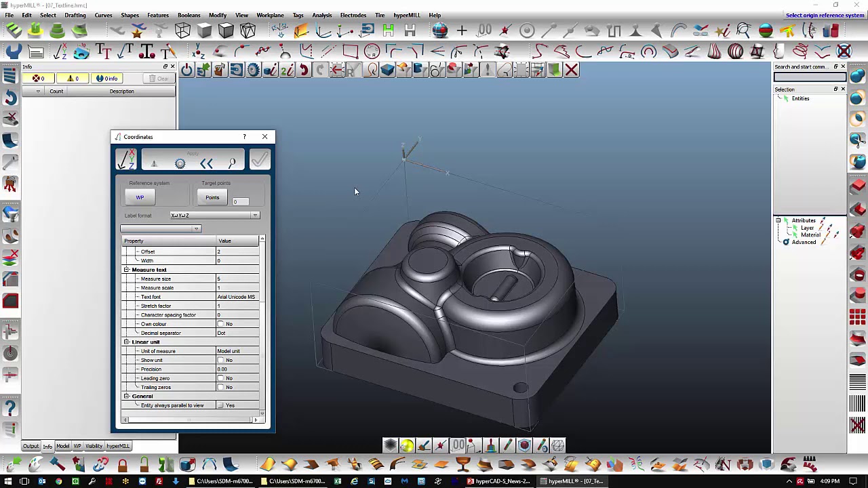
Task: Click the help question mark in Coordinates dialog
Action: tap(244, 137)
